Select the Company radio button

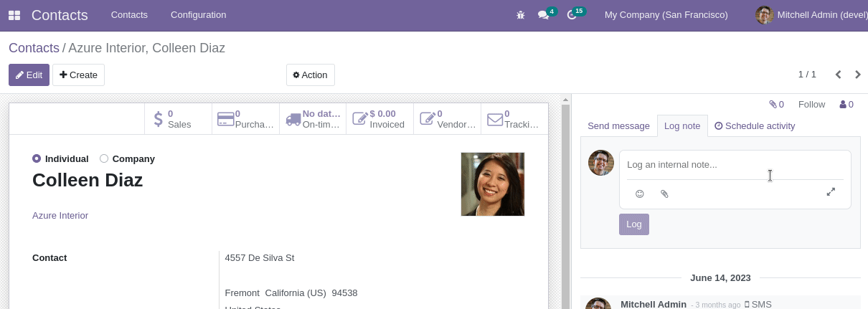point(104,158)
